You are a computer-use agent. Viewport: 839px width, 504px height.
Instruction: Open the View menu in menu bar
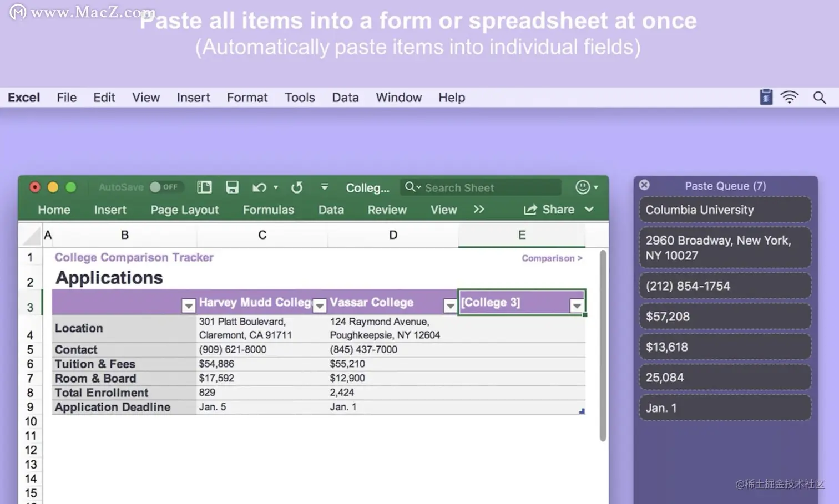pyautogui.click(x=146, y=98)
